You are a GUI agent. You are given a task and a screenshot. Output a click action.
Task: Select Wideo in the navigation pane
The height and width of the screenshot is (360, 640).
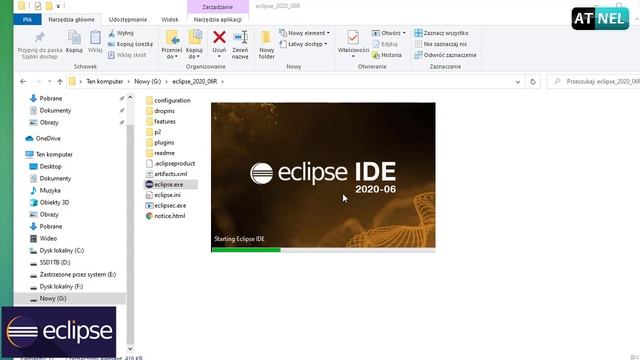pyautogui.click(x=48, y=238)
